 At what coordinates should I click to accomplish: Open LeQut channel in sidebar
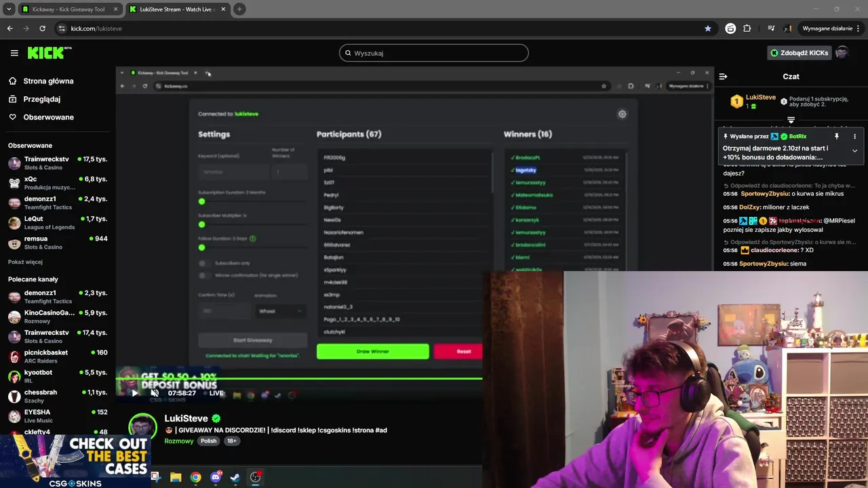pyautogui.click(x=58, y=222)
